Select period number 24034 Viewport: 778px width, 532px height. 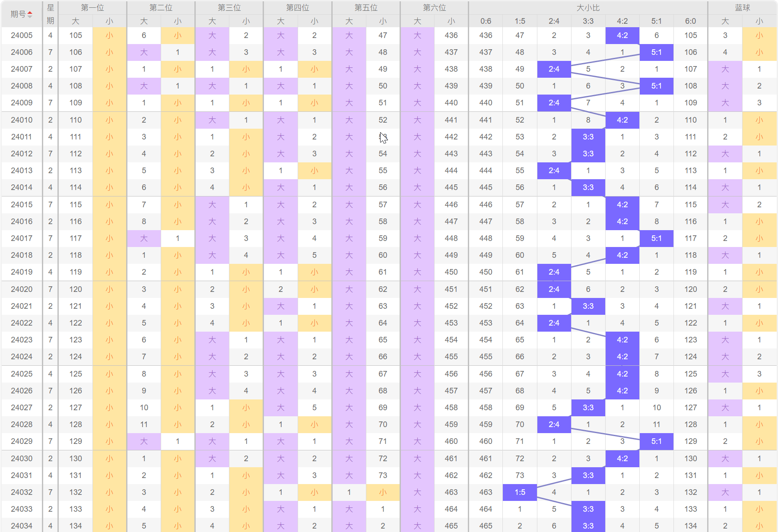[x=22, y=526]
